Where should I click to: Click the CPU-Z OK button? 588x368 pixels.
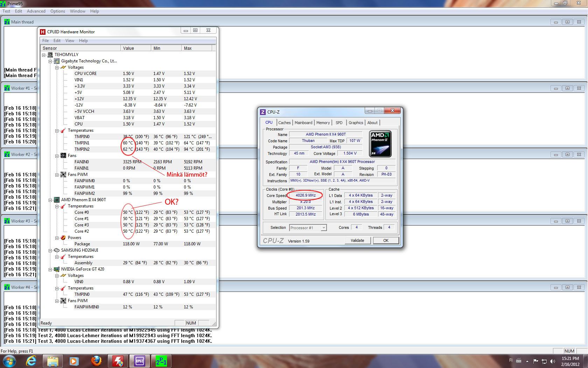pos(386,240)
